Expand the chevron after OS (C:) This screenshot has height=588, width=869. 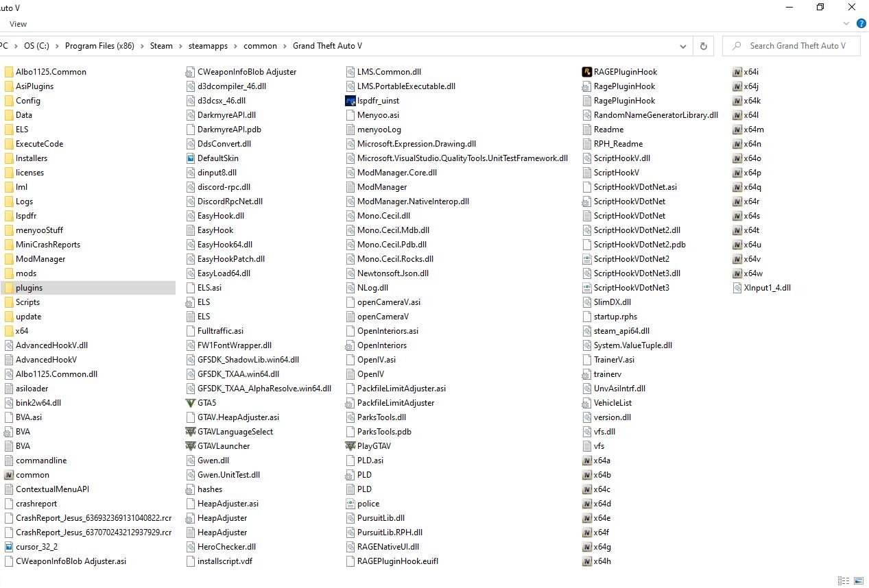click(57, 46)
